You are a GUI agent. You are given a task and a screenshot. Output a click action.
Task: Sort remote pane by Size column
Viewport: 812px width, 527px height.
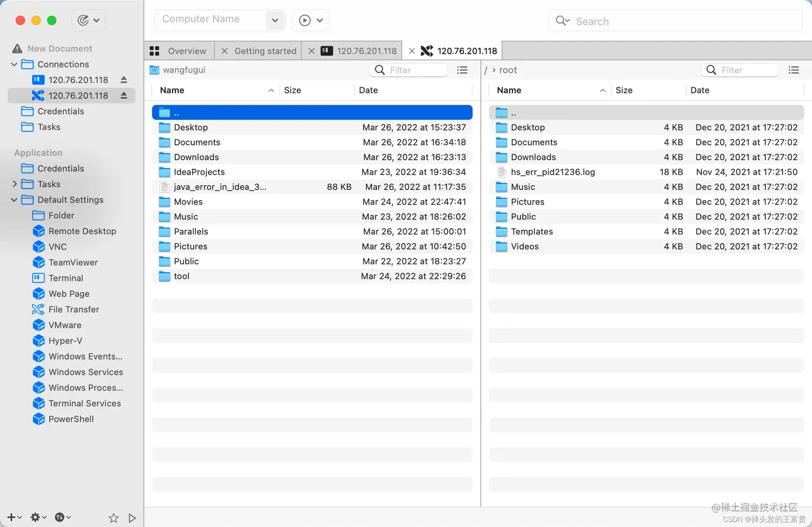(x=649, y=90)
